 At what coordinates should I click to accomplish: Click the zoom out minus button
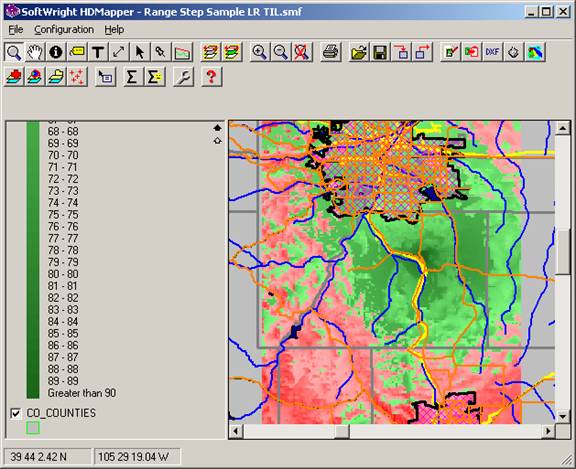coord(281,52)
